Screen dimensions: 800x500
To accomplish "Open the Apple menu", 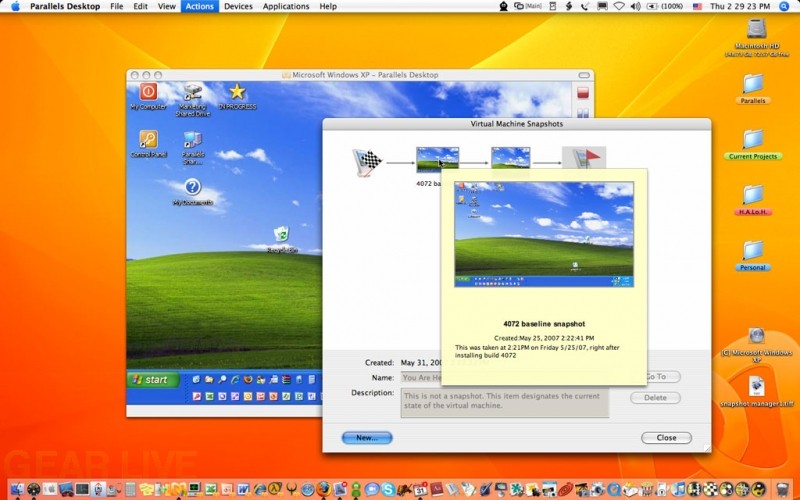I will pos(15,6).
